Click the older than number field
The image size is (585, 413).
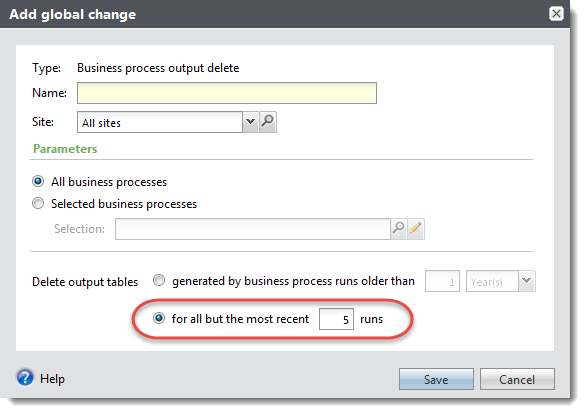[x=442, y=281]
